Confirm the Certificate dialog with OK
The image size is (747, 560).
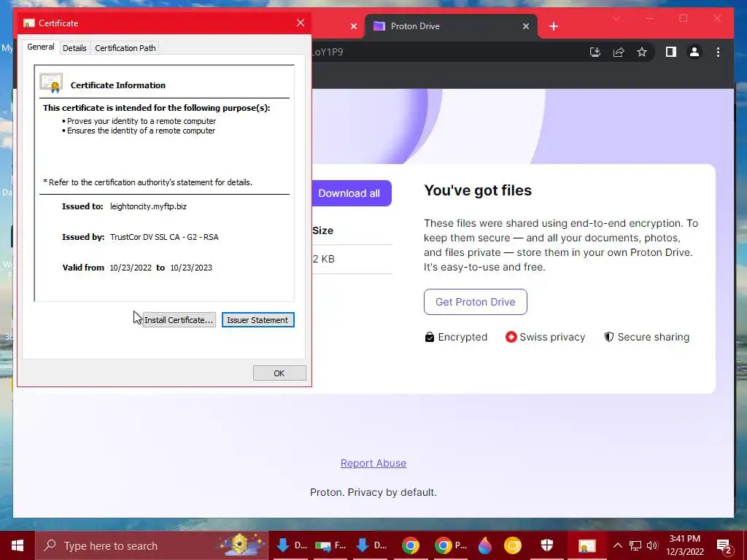(x=279, y=373)
